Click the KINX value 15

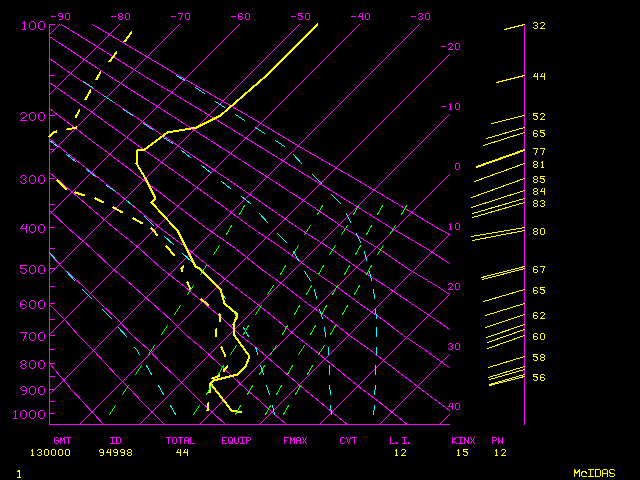464,453
